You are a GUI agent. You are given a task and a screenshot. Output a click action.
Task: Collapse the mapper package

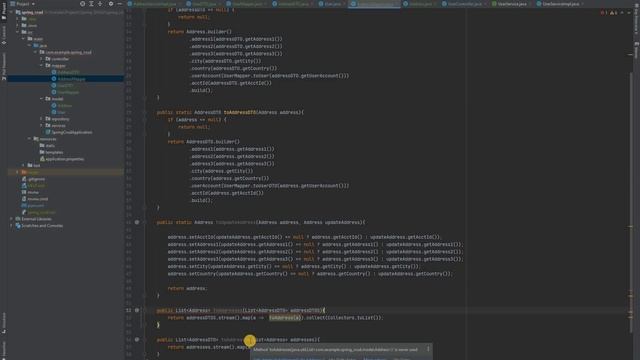[x=41, y=65]
